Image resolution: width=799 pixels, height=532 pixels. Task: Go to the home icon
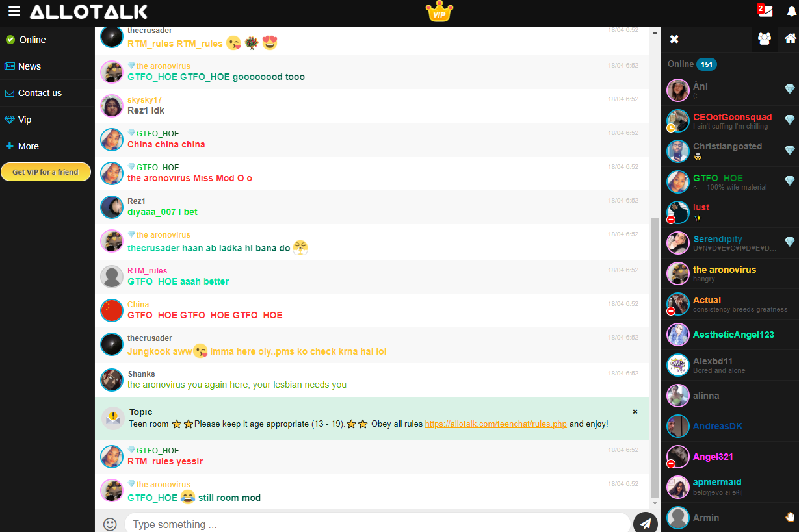click(790, 39)
